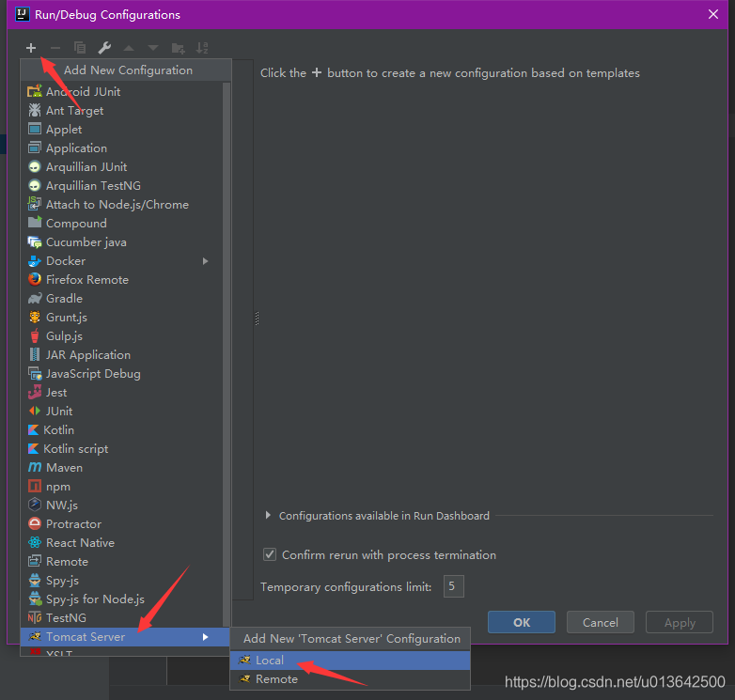Choose Applet from the configuration list
Viewport: 735px width, 700px height.
coord(122,130)
